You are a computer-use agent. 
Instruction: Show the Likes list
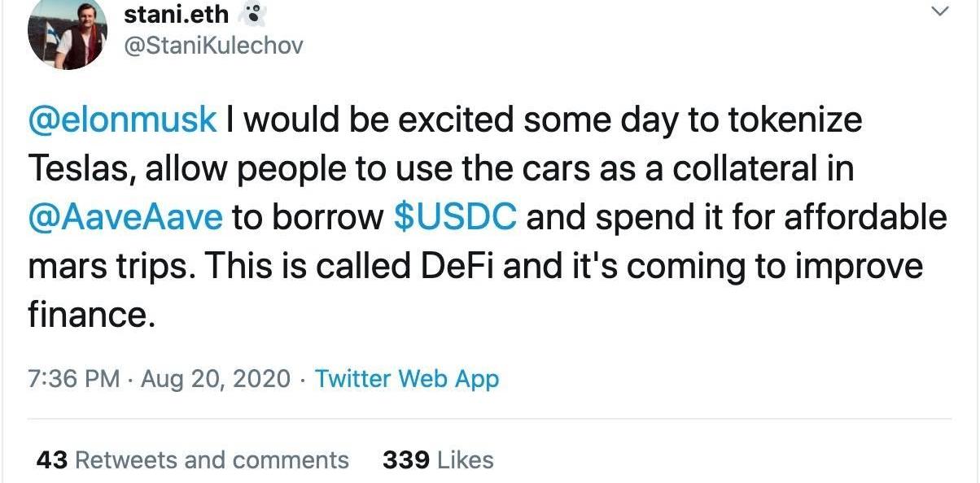click(466, 460)
